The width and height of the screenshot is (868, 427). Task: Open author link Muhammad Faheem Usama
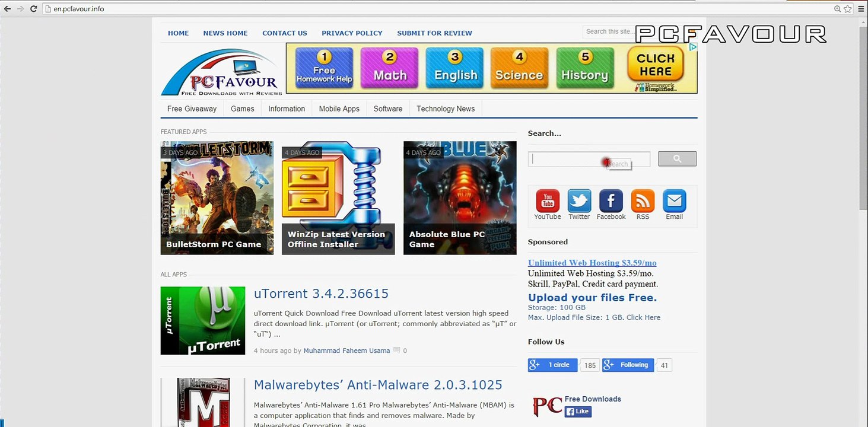[346, 350]
